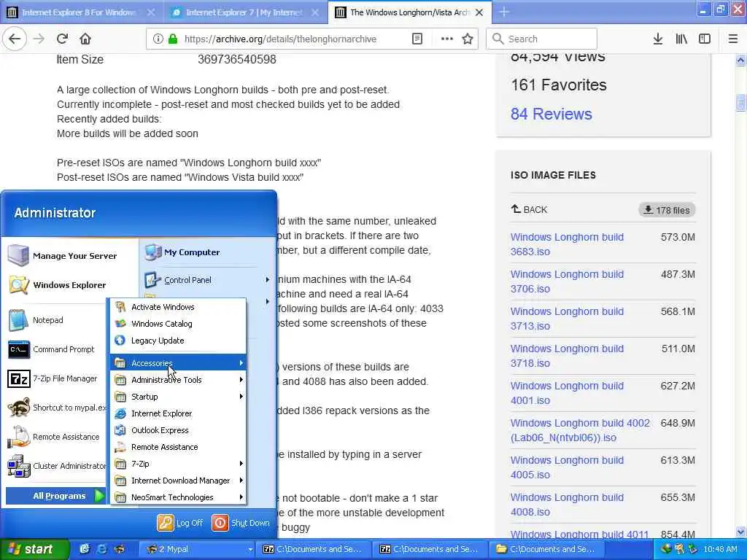This screenshot has height=560, width=747.
Task: Toggle reader view in address bar
Action: tap(417, 39)
